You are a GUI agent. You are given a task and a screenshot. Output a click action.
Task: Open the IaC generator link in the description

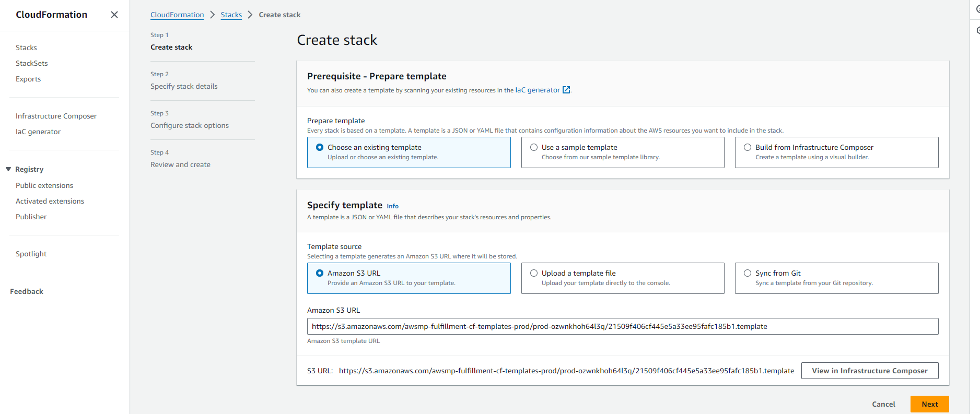click(538, 90)
